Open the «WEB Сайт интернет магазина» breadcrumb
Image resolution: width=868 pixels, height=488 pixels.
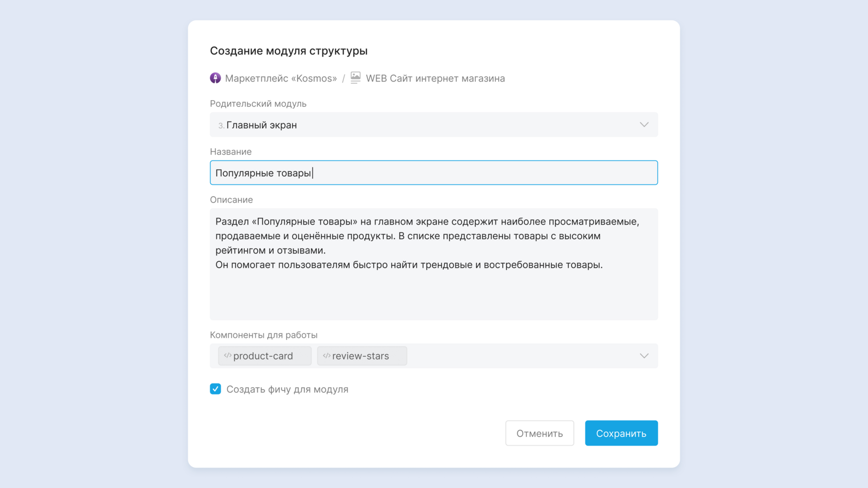click(435, 78)
